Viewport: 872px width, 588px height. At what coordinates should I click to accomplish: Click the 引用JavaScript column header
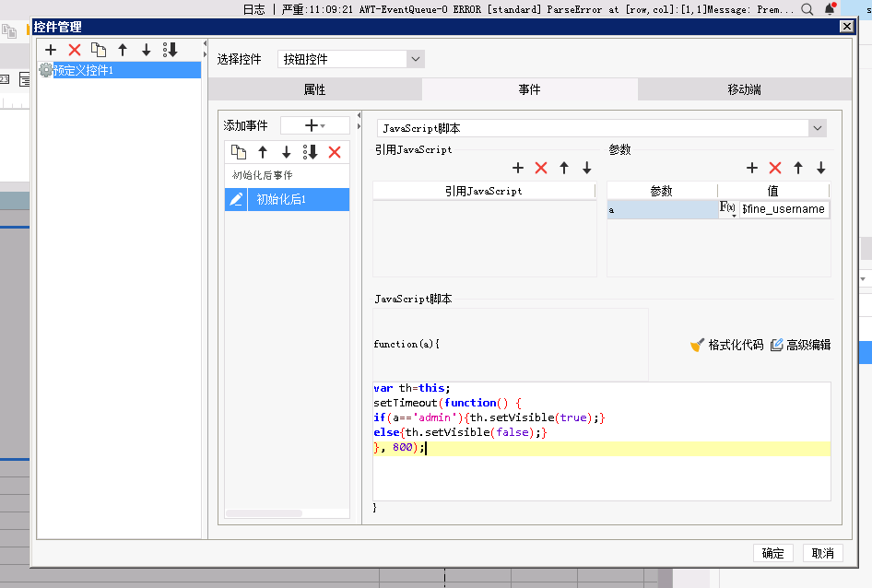484,191
